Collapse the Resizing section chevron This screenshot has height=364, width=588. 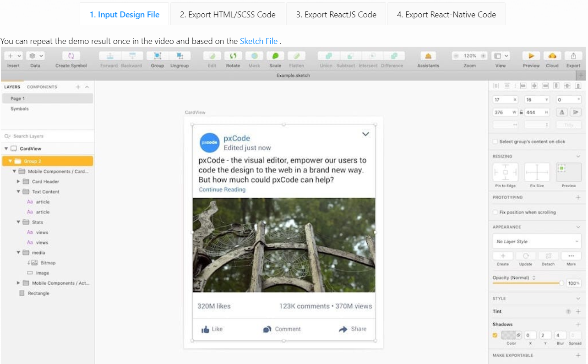(x=578, y=157)
